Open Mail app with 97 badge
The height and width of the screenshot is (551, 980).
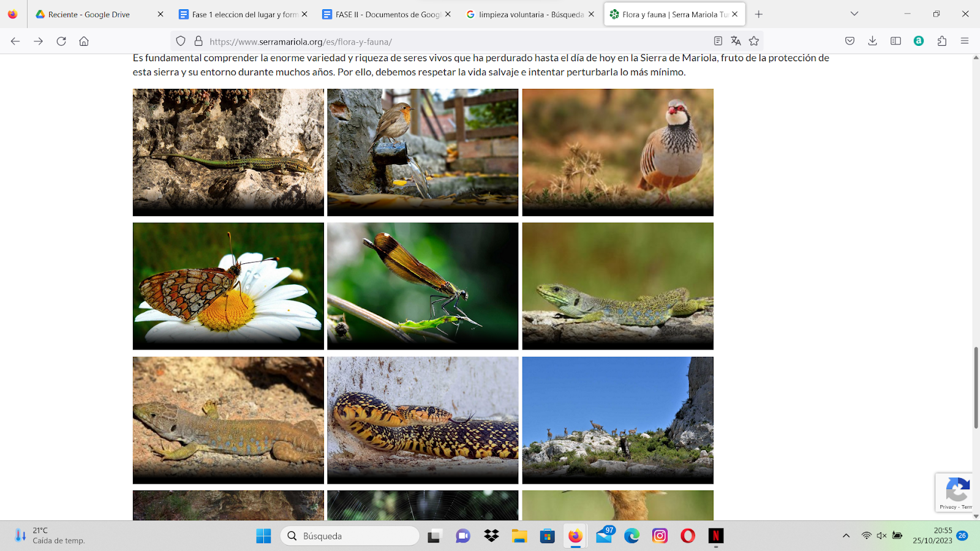(x=604, y=536)
